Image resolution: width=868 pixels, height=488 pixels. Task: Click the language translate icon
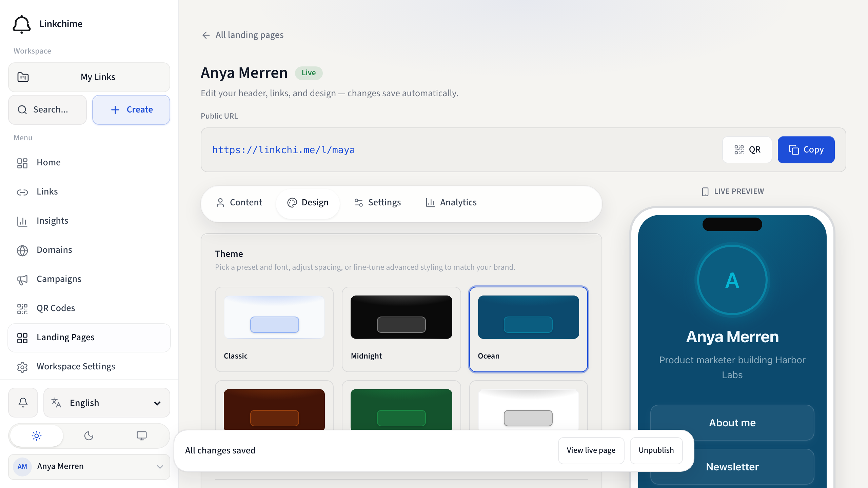coord(56,403)
